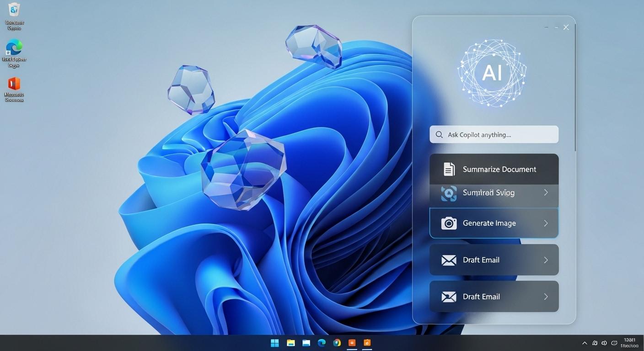
Task: Click the volume icon in the system tray
Action: coord(604,343)
